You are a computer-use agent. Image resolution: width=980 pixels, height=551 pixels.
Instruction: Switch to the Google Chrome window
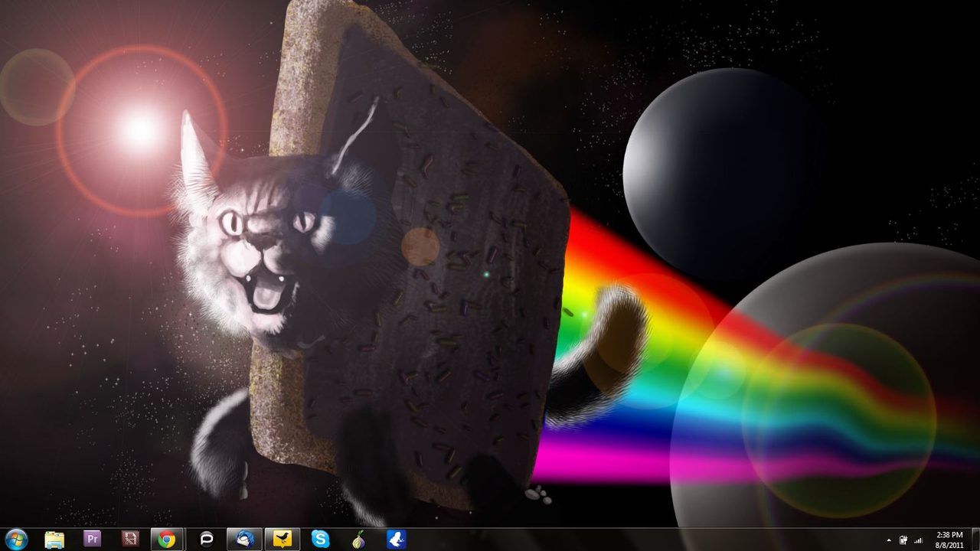167,540
